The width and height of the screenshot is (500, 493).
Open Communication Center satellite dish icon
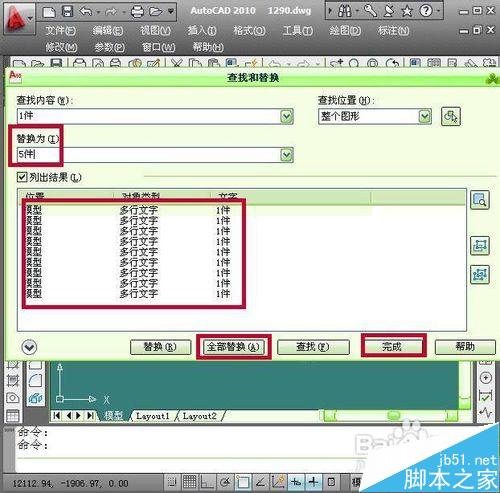pyautogui.click(x=389, y=11)
